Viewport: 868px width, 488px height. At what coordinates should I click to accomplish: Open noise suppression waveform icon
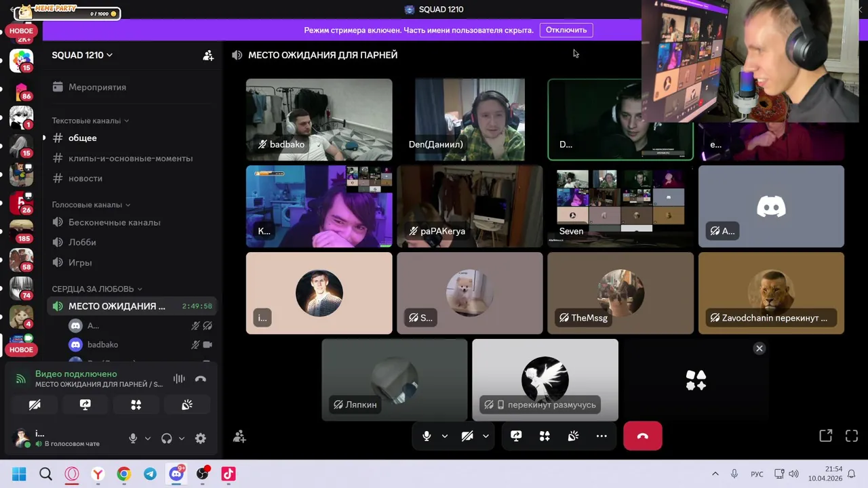click(179, 379)
